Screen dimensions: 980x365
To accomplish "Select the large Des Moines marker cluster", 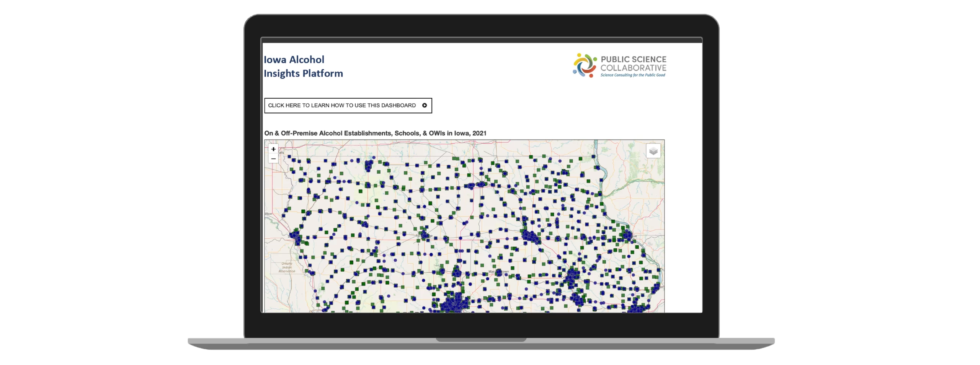I will click(x=454, y=304).
